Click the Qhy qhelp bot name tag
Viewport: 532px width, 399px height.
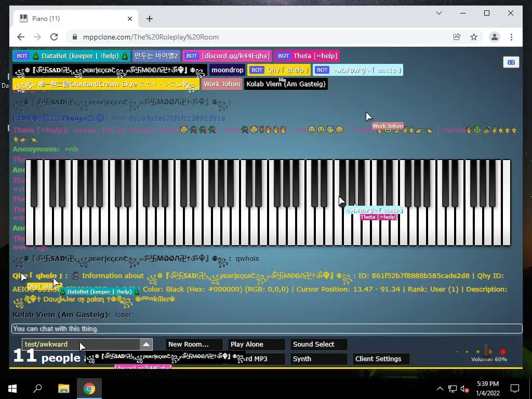(x=279, y=70)
